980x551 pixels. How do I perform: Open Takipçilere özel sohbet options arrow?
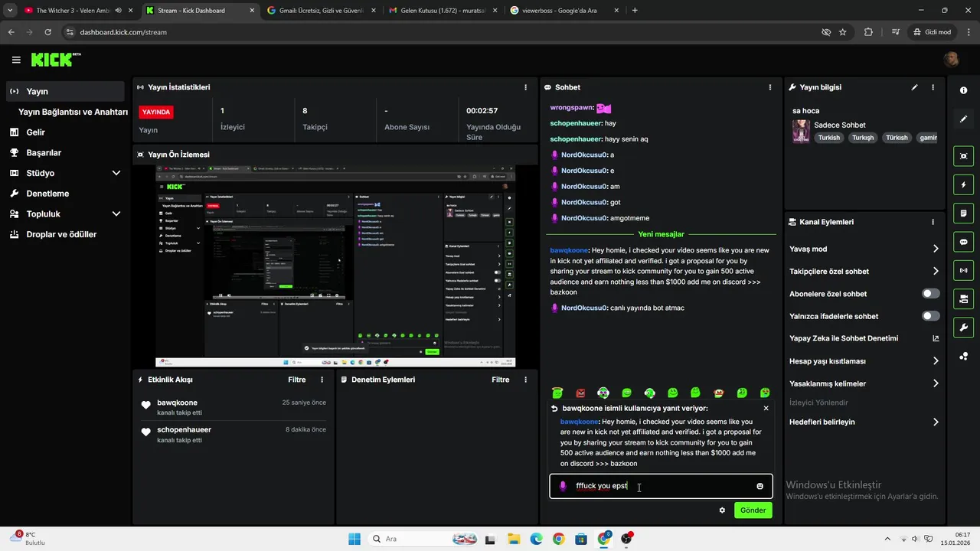pyautogui.click(x=936, y=271)
